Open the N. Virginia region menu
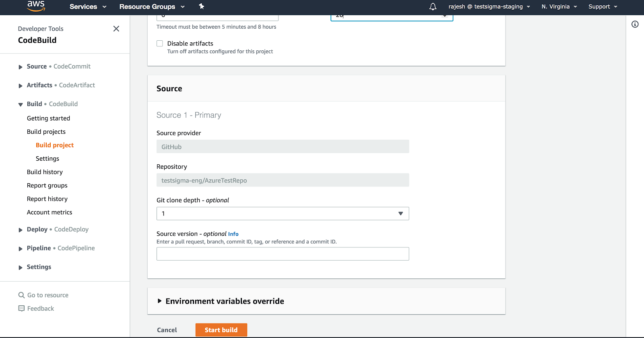 click(559, 6)
